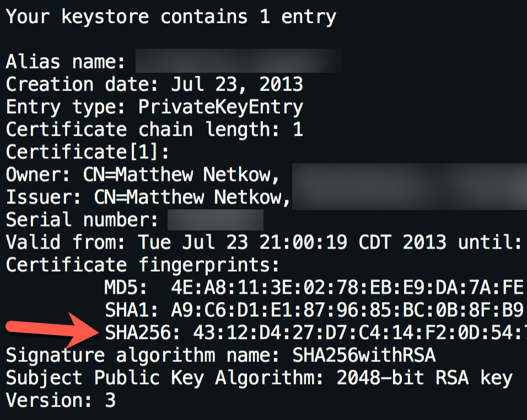The width and height of the screenshot is (527, 420).
Task: Select Owner CN=Matthew Netkow text
Action: coord(180,175)
